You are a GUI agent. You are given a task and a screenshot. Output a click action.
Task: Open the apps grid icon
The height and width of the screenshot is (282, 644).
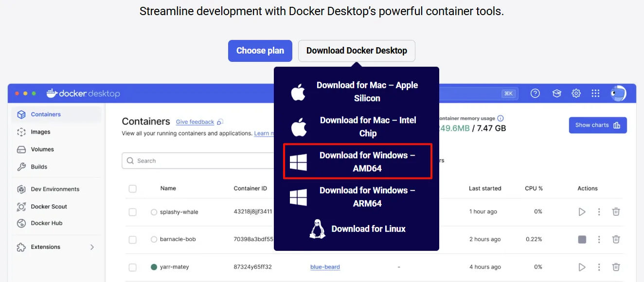pyautogui.click(x=595, y=93)
